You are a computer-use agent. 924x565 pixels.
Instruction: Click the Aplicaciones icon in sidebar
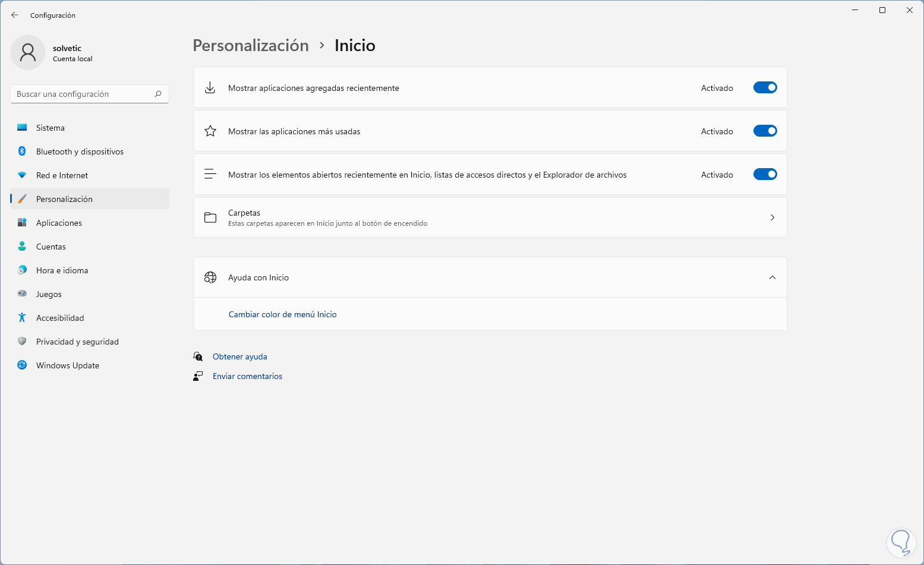[x=22, y=223]
